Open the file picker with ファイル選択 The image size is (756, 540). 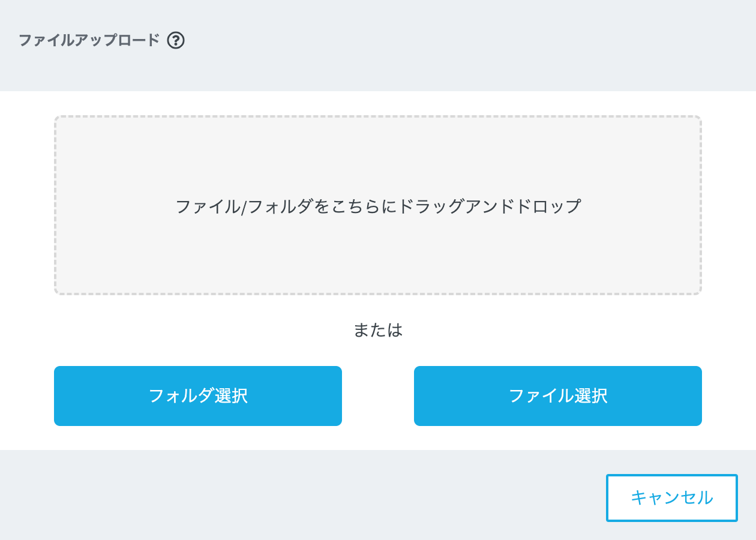(558, 396)
